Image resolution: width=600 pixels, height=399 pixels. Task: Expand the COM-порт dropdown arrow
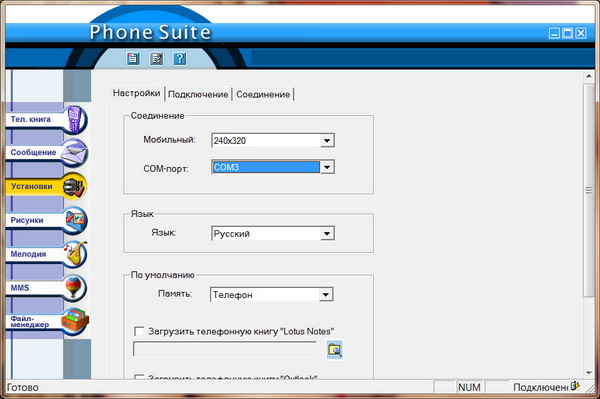point(327,167)
